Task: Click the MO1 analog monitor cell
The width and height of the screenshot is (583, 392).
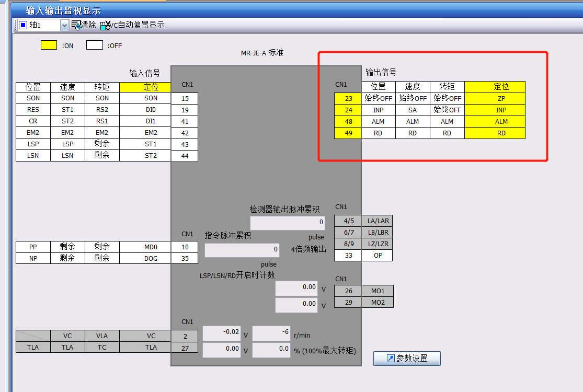Action: click(x=378, y=291)
